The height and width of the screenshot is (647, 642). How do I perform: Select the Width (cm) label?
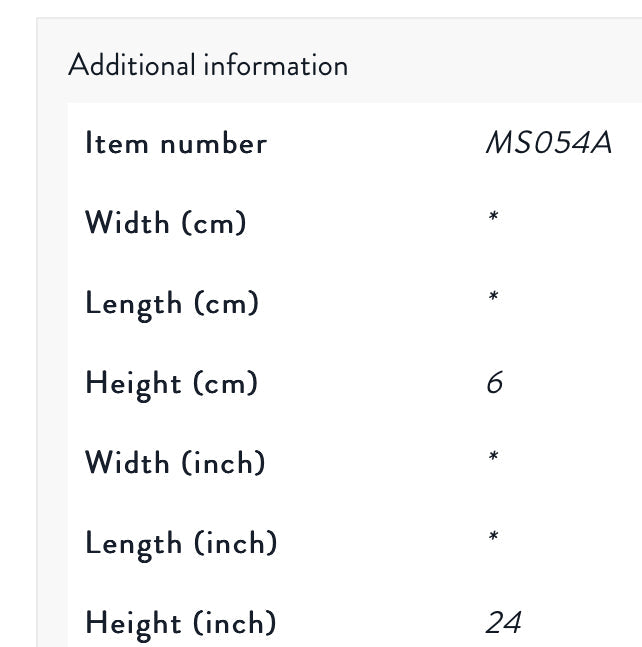click(x=165, y=222)
